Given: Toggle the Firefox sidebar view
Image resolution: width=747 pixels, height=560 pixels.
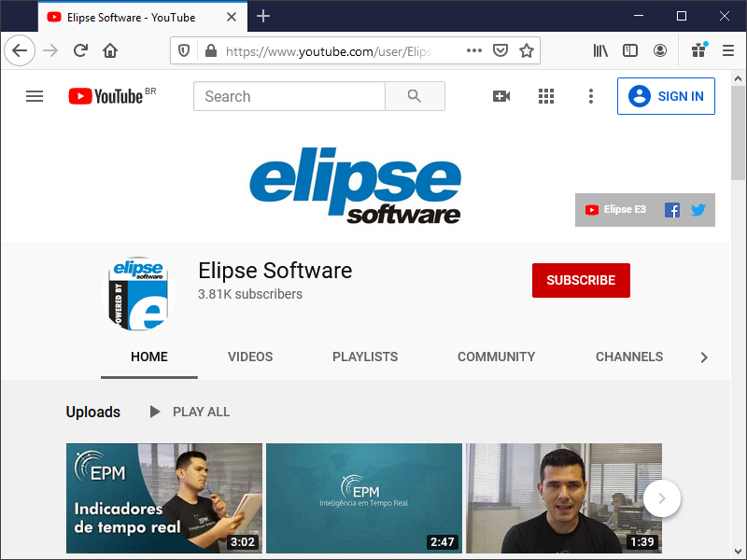Looking at the screenshot, I should click(630, 50).
